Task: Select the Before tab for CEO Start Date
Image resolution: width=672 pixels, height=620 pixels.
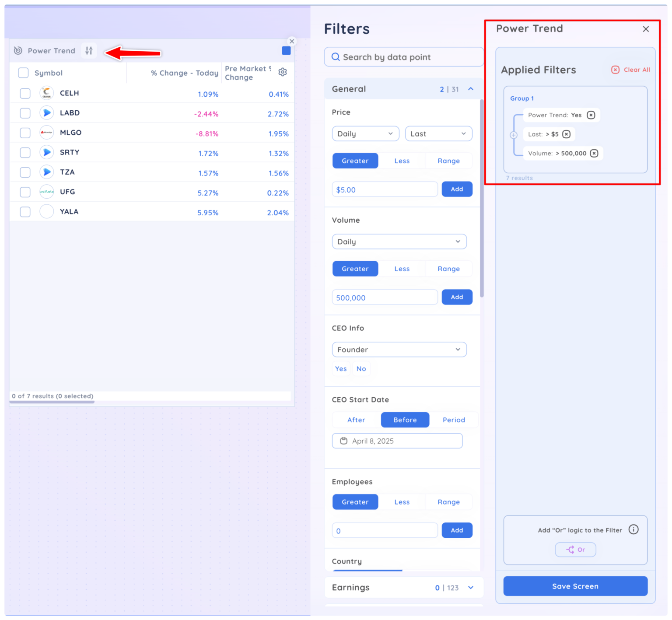Action: tap(405, 420)
